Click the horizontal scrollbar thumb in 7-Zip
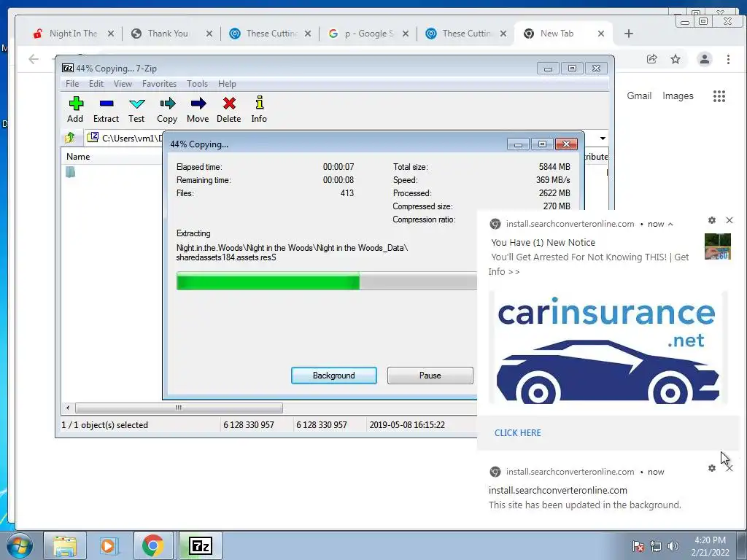 pos(179,408)
